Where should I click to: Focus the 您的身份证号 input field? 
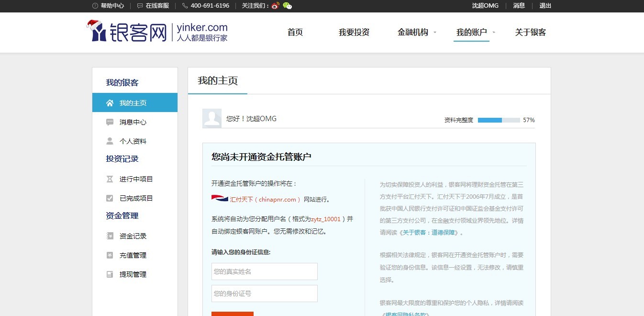[265, 293]
